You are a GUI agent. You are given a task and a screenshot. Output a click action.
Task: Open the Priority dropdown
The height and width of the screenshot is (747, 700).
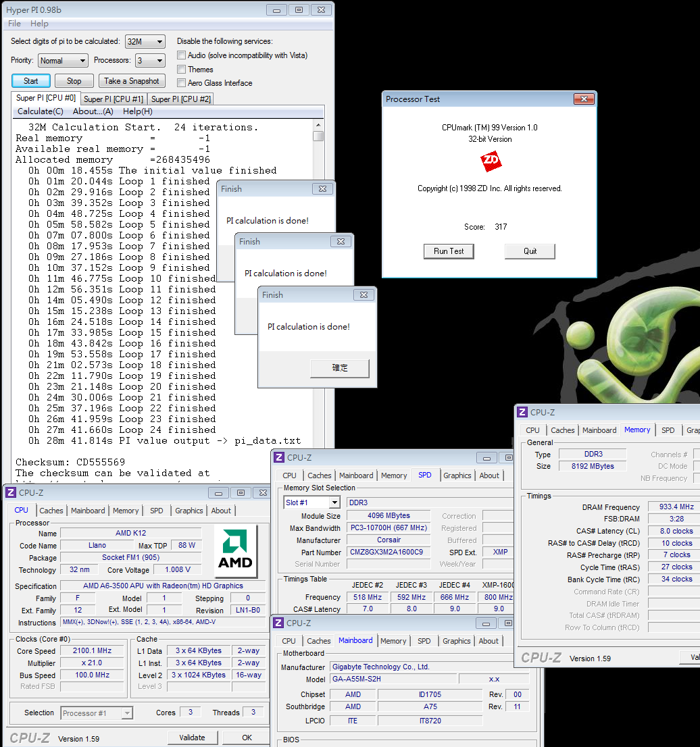63,61
